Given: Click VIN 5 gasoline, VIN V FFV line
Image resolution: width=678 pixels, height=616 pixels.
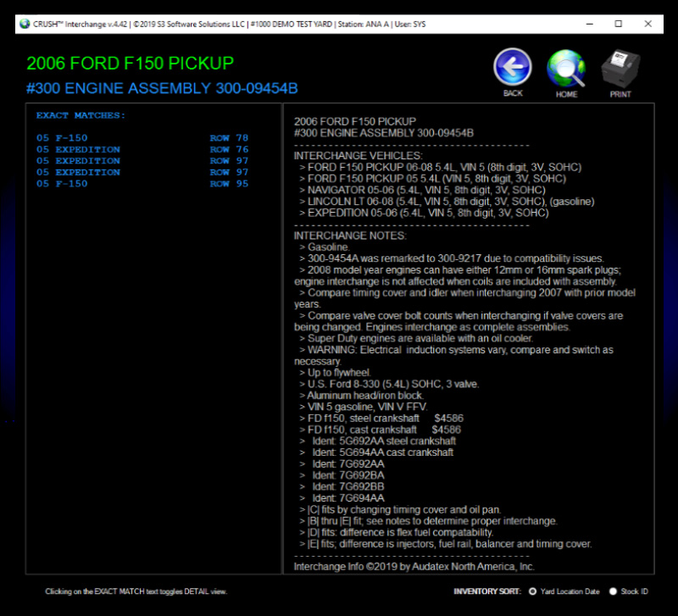Looking at the screenshot, I should tap(364, 407).
